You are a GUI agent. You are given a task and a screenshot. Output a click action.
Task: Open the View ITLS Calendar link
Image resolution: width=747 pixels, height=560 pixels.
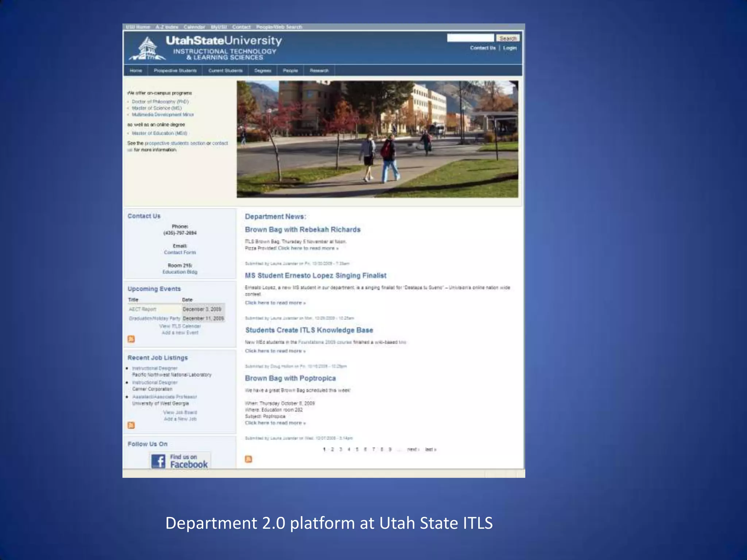[x=180, y=326]
